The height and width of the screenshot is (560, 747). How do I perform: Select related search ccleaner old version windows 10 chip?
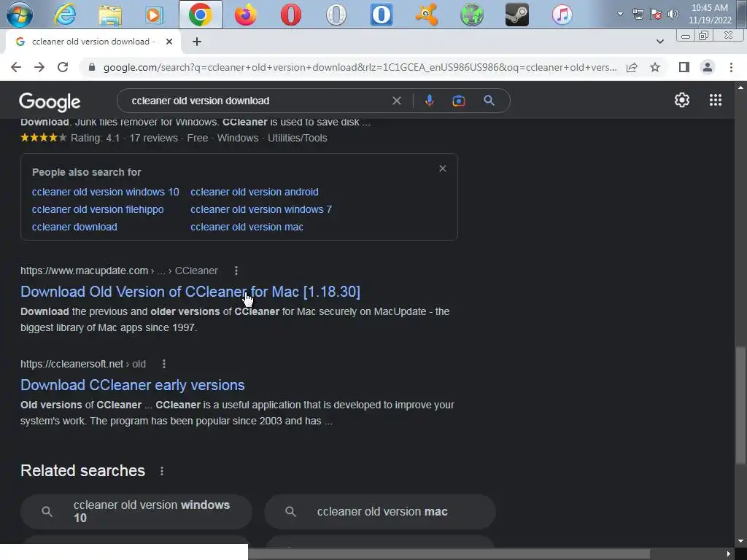tap(136, 511)
